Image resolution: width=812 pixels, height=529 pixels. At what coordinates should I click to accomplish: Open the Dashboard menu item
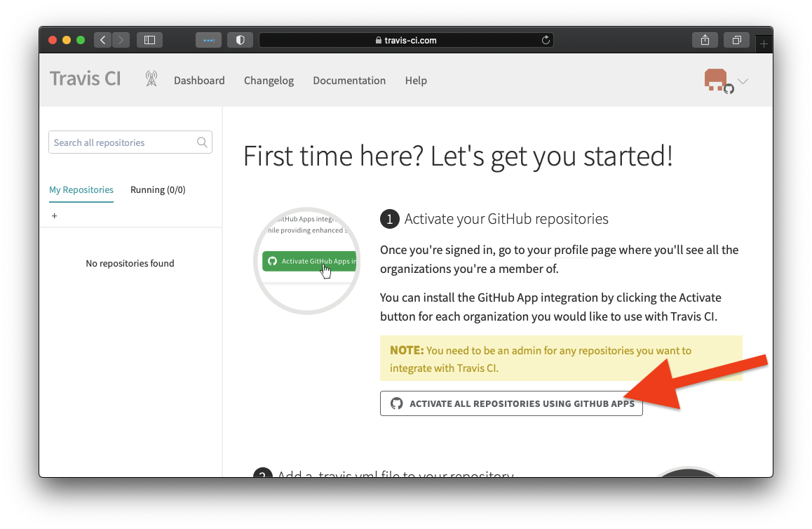pos(199,81)
